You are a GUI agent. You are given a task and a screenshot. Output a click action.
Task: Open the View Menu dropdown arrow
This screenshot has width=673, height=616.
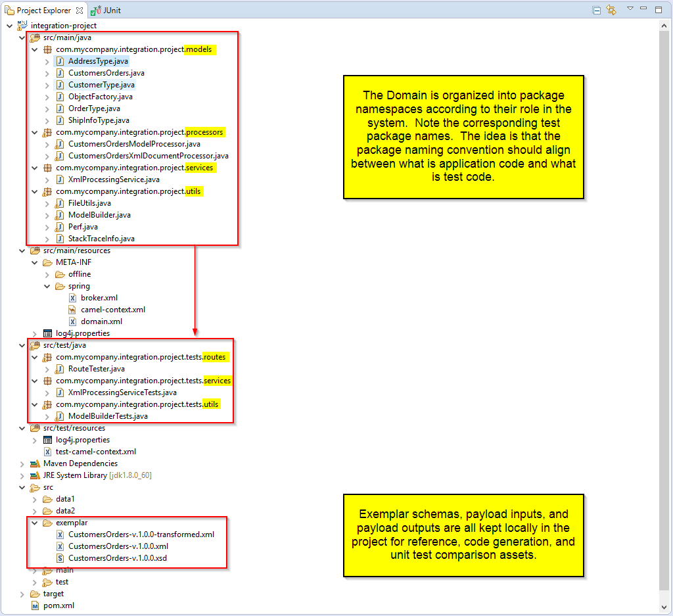(x=630, y=9)
